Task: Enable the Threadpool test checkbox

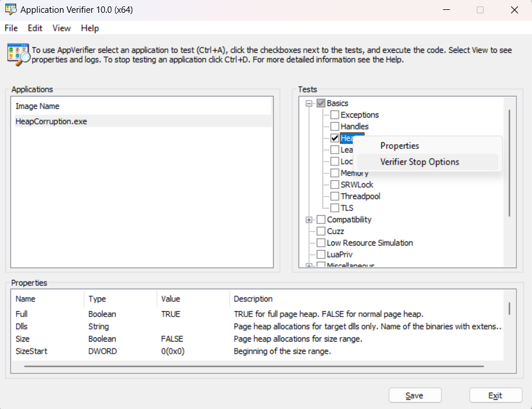Action: [x=335, y=197]
